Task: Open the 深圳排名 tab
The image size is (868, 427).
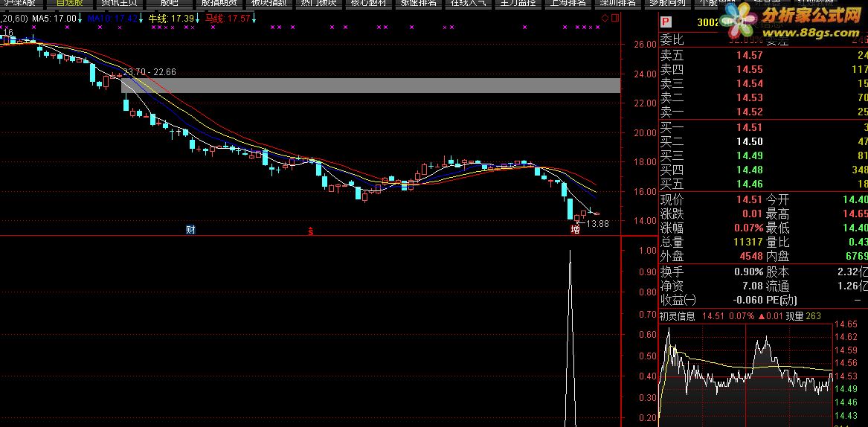Action: point(618,3)
